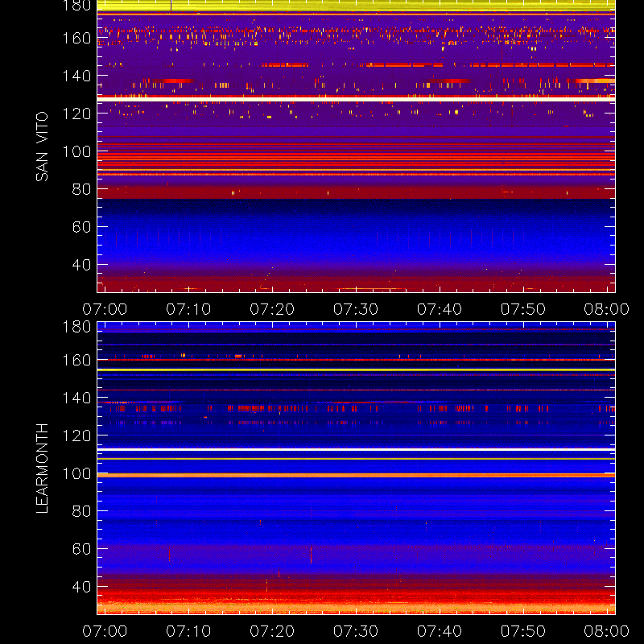Click the 07:10 time label under SAN VITO plot
Viewport: 644px width, 644px height.
click(188, 309)
